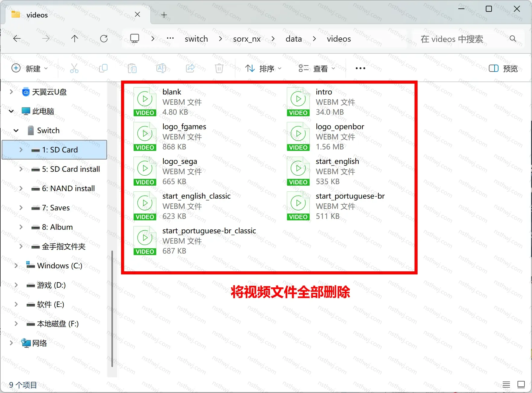Expand the 7: Saves node
This screenshot has height=393, width=532.
(x=21, y=208)
